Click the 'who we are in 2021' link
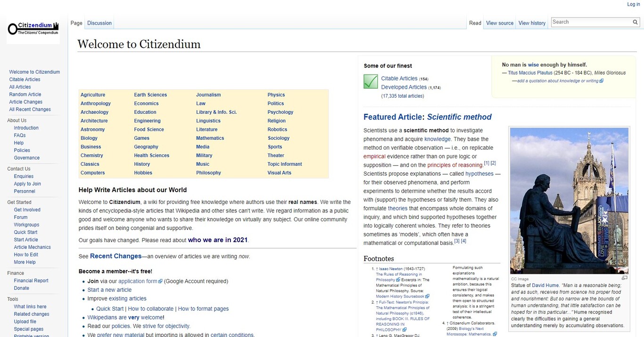 pyautogui.click(x=217, y=240)
